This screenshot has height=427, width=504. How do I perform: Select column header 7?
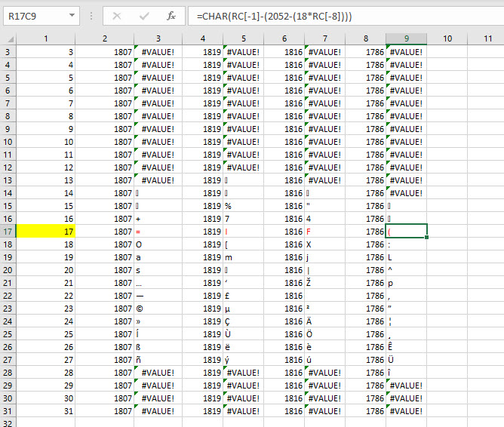click(x=325, y=39)
